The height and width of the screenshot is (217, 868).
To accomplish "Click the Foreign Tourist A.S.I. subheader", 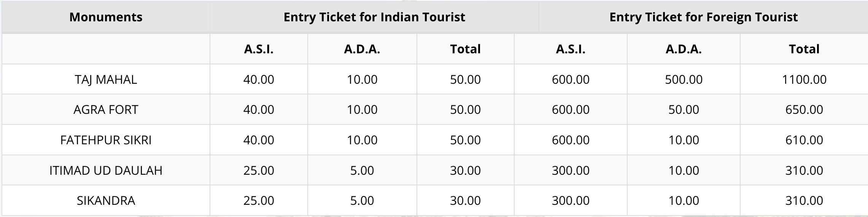I will click(x=571, y=49).
